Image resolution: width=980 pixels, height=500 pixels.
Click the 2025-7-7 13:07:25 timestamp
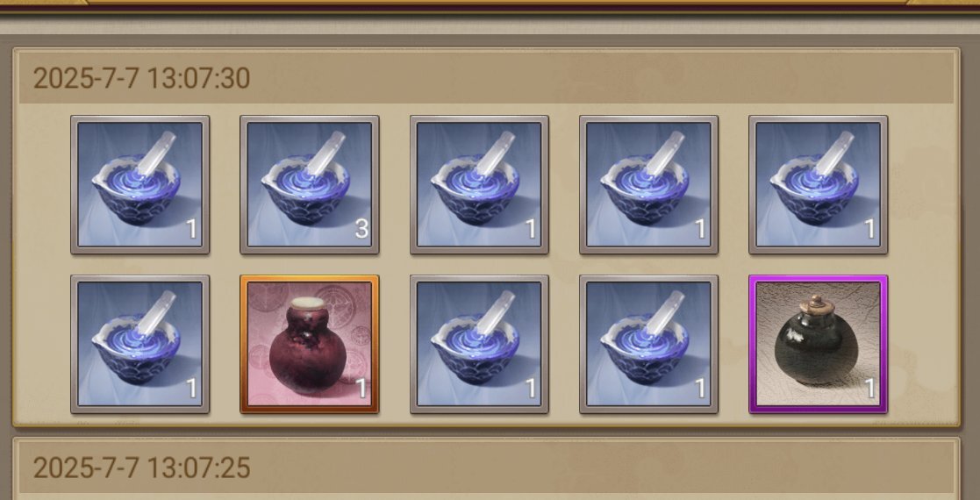pyautogui.click(x=141, y=468)
